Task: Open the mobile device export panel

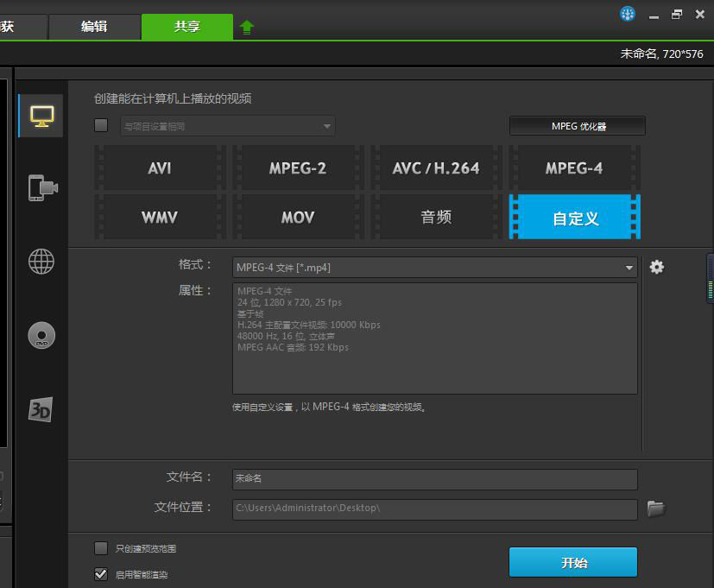Action: click(39, 187)
